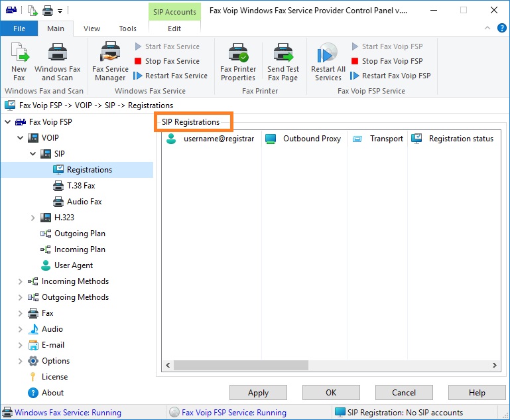The image size is (510, 420).
Task: Select the Options tree item
Action: coord(49,361)
